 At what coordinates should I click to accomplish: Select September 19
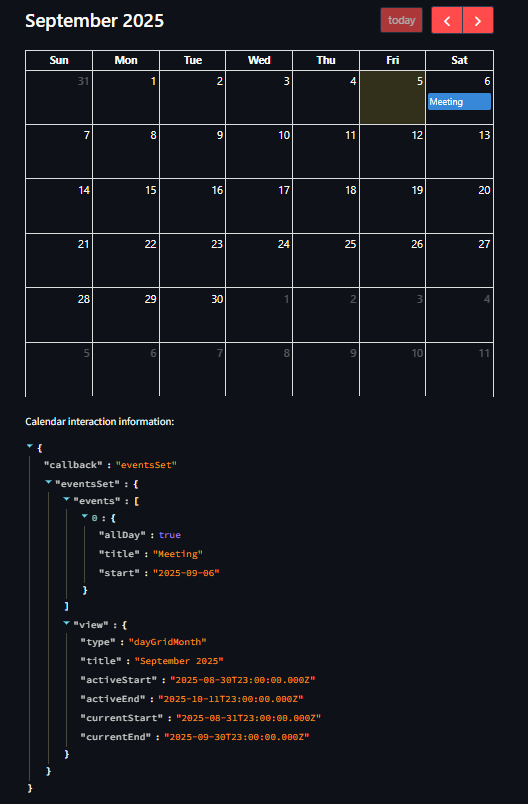click(x=393, y=206)
